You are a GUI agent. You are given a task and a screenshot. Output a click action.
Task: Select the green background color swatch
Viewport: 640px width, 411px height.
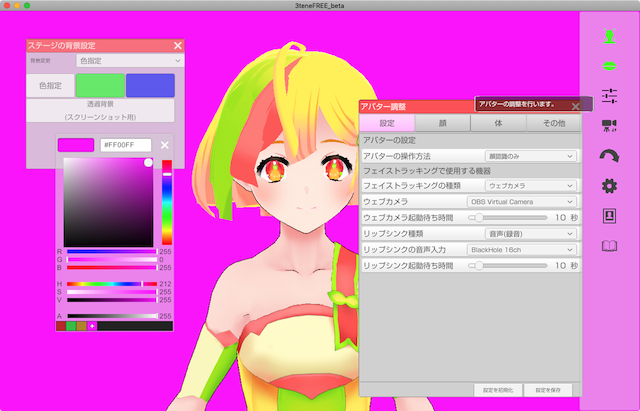(x=100, y=86)
